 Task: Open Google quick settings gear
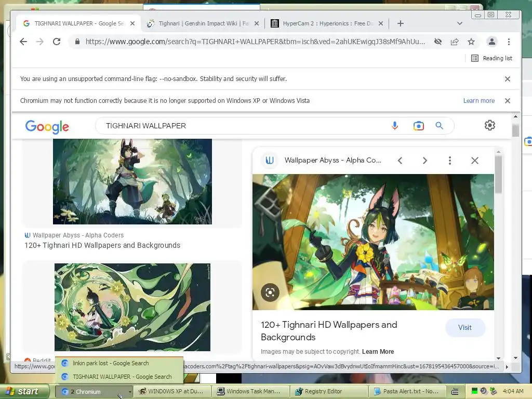pyautogui.click(x=489, y=126)
